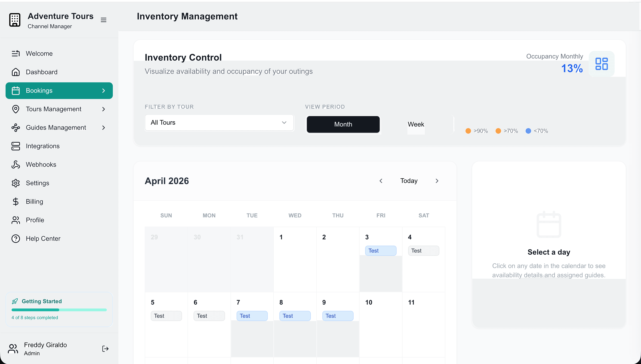Click the Getting Started rocket icon
Image resolution: width=641 pixels, height=364 pixels.
[x=15, y=301]
